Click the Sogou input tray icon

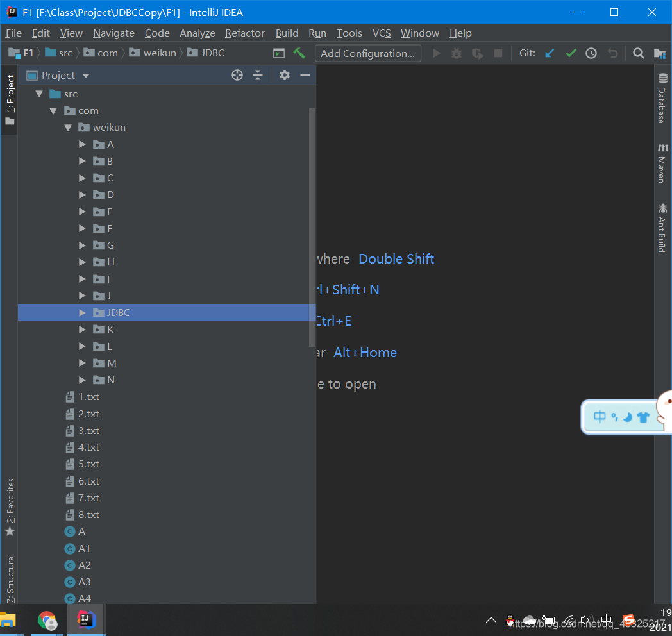628,620
